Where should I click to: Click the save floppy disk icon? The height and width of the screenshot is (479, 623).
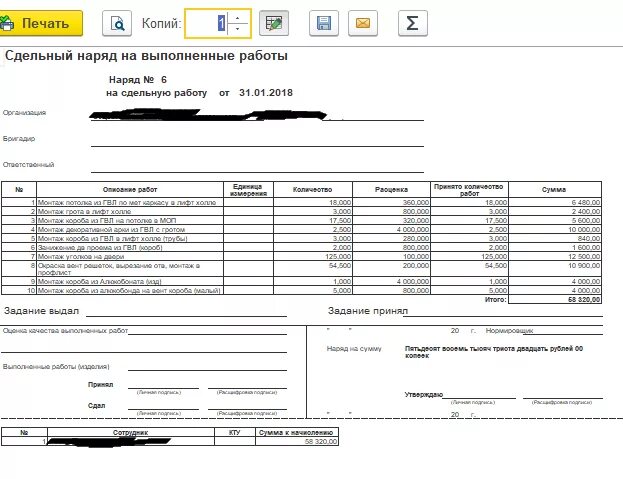click(324, 23)
